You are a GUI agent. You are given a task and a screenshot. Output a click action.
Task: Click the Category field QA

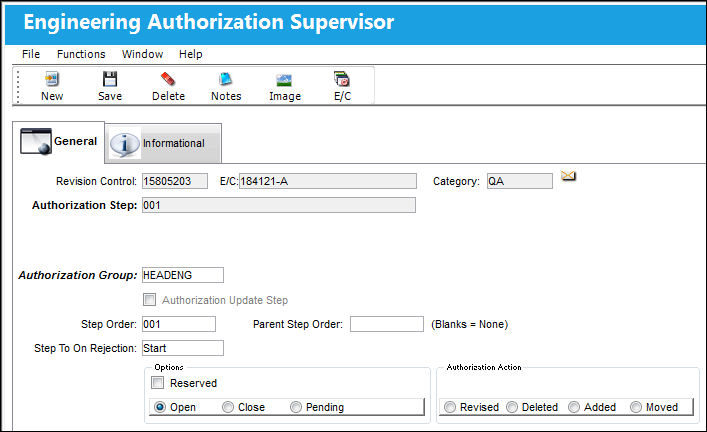tap(519, 181)
